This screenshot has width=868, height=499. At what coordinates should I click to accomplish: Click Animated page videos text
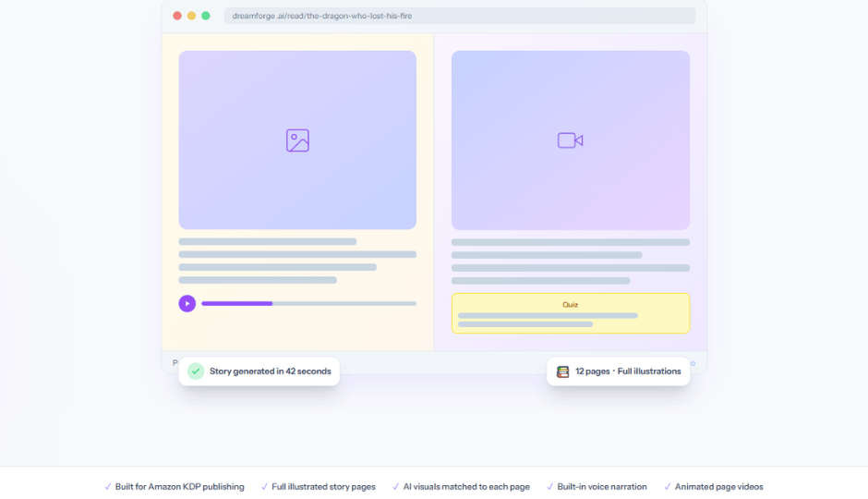tap(718, 487)
